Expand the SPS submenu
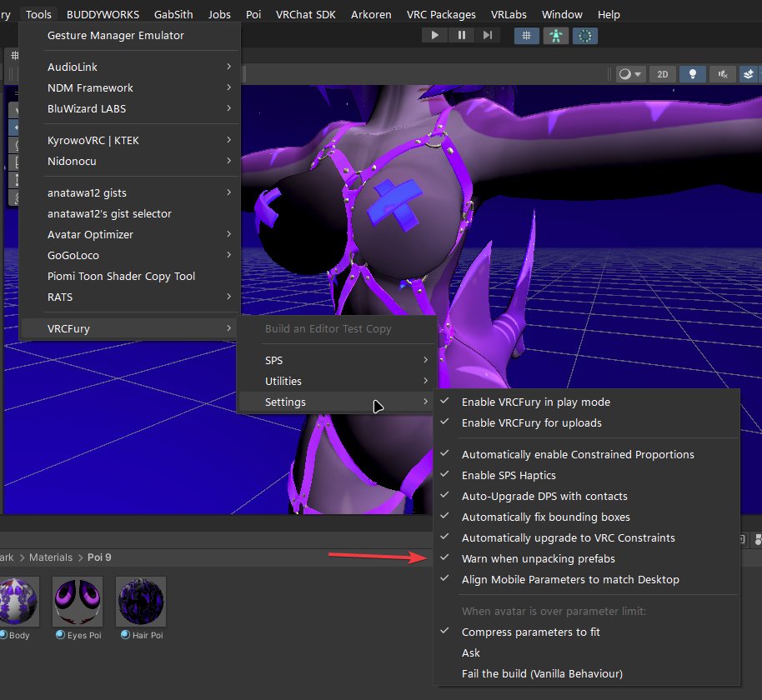This screenshot has height=700, width=762. pyautogui.click(x=337, y=361)
